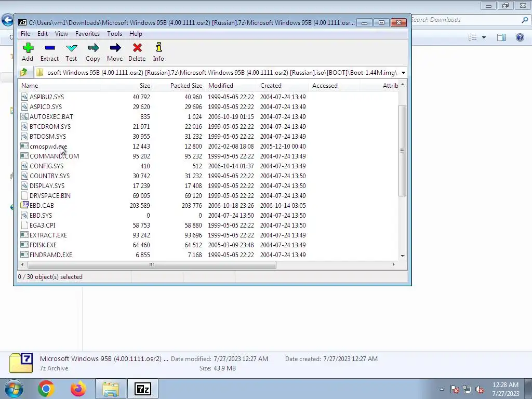Viewport: 532px width, 399px height.
Task: Open the Favorites menu
Action: coord(87,34)
